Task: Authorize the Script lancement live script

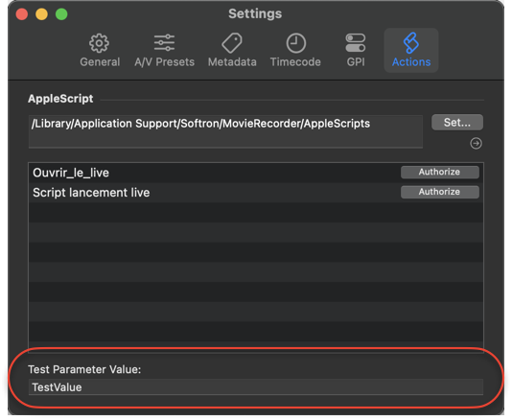Action: (x=440, y=192)
